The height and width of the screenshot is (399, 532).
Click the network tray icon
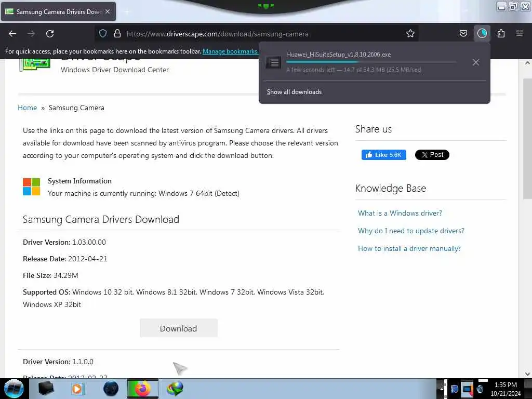click(x=467, y=389)
